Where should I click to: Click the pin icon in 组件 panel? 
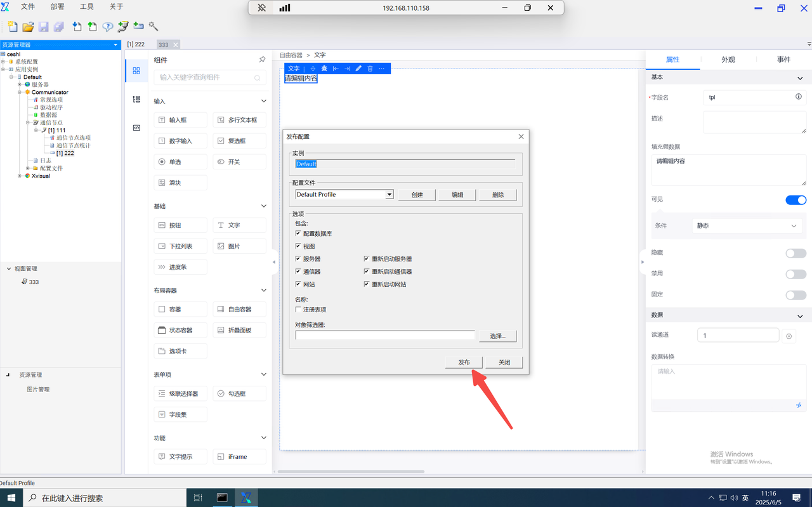[x=262, y=60]
